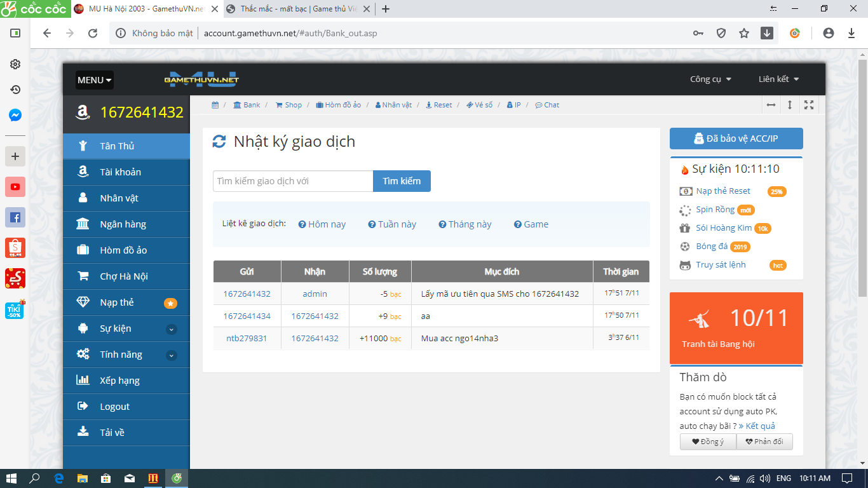Expand Sự kiện sidebar submenu

(172, 329)
